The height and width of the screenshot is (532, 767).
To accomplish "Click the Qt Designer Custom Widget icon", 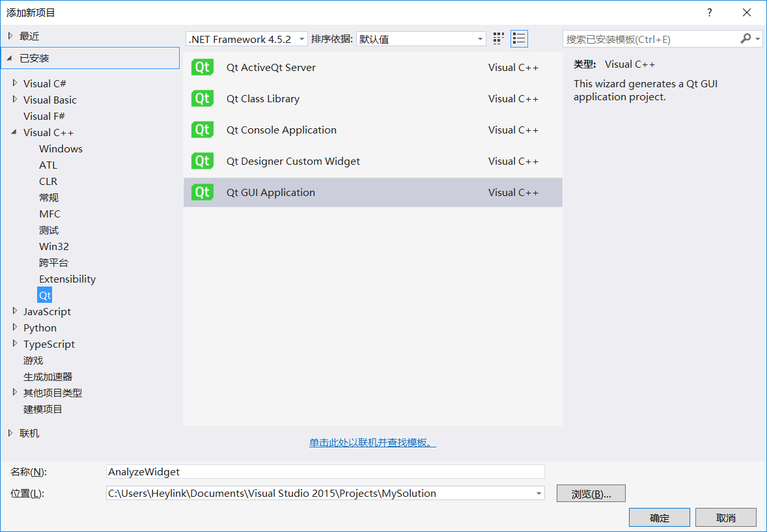I will (x=202, y=161).
